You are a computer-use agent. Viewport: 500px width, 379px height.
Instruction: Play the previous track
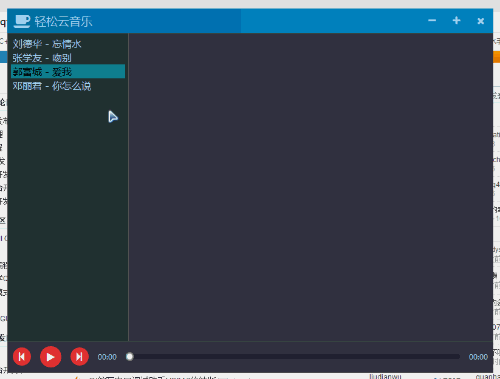[22, 357]
